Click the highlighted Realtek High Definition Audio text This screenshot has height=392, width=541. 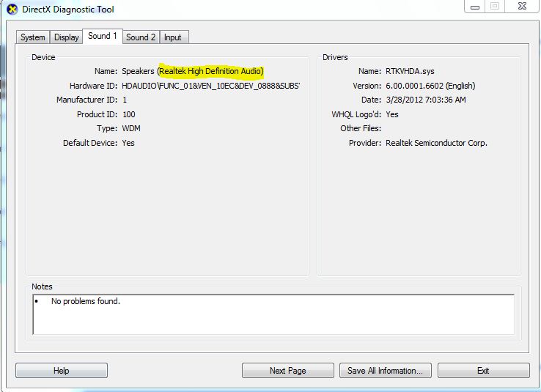210,71
